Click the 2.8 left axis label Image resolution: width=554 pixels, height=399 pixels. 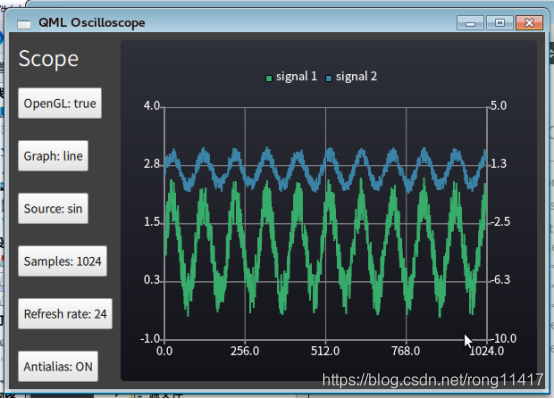pos(152,164)
